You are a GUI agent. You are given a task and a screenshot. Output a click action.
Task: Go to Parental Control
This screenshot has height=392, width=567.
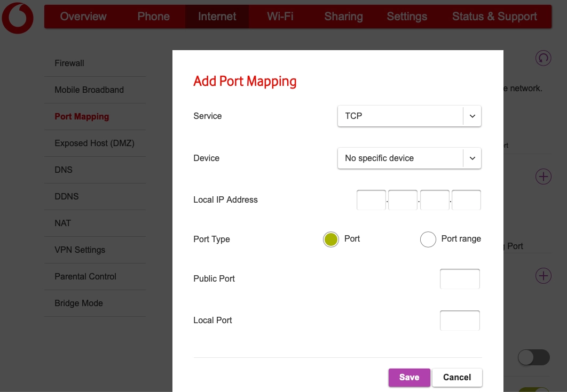[x=85, y=276]
